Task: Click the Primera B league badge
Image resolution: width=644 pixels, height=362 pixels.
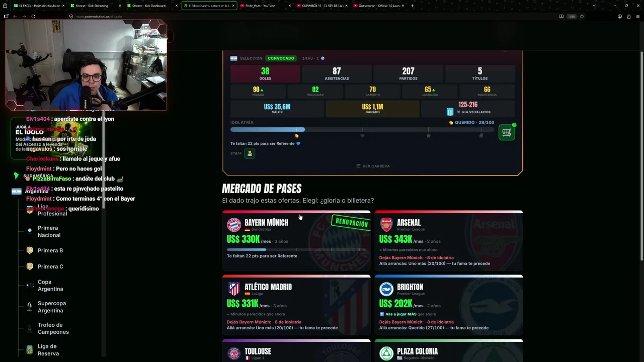Action: tap(30, 250)
